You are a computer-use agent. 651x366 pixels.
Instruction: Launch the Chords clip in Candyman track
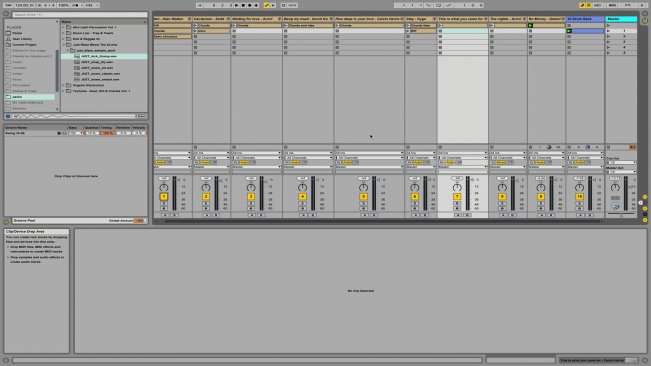pyautogui.click(x=196, y=25)
